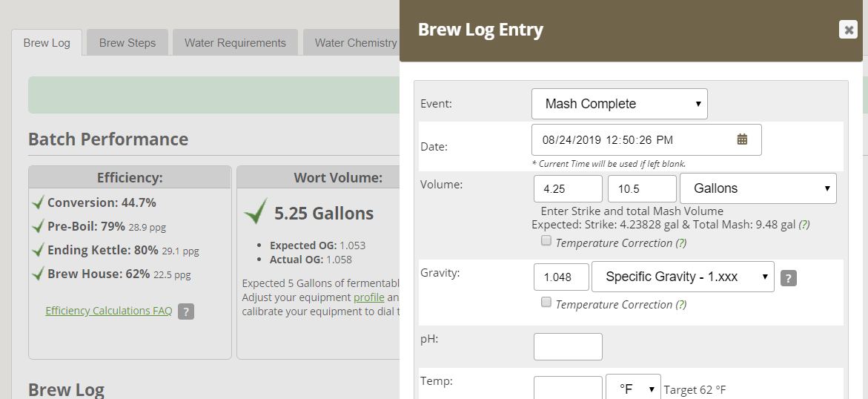Click the empty Temp input field
868x399 pixels.
coord(568,388)
